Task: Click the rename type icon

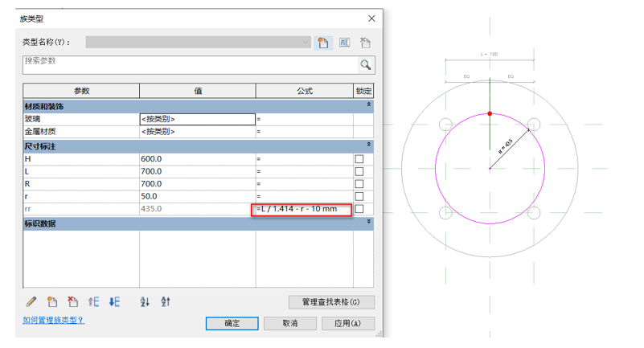Action: tap(345, 43)
